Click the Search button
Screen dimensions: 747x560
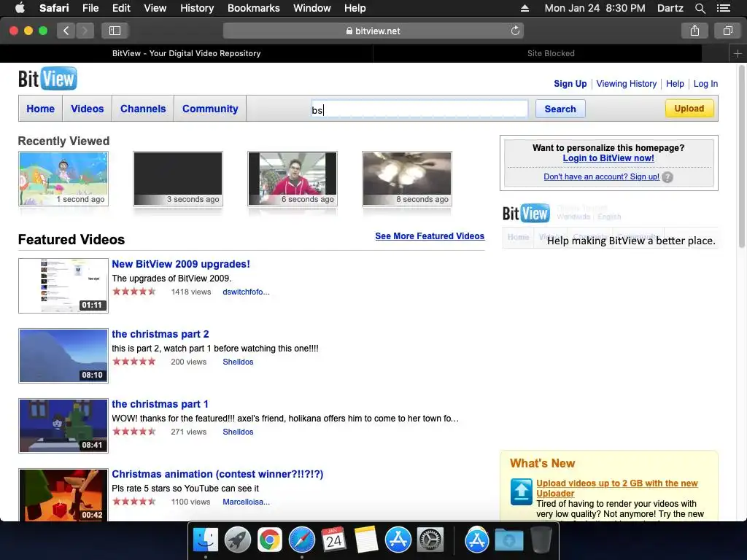pos(560,109)
